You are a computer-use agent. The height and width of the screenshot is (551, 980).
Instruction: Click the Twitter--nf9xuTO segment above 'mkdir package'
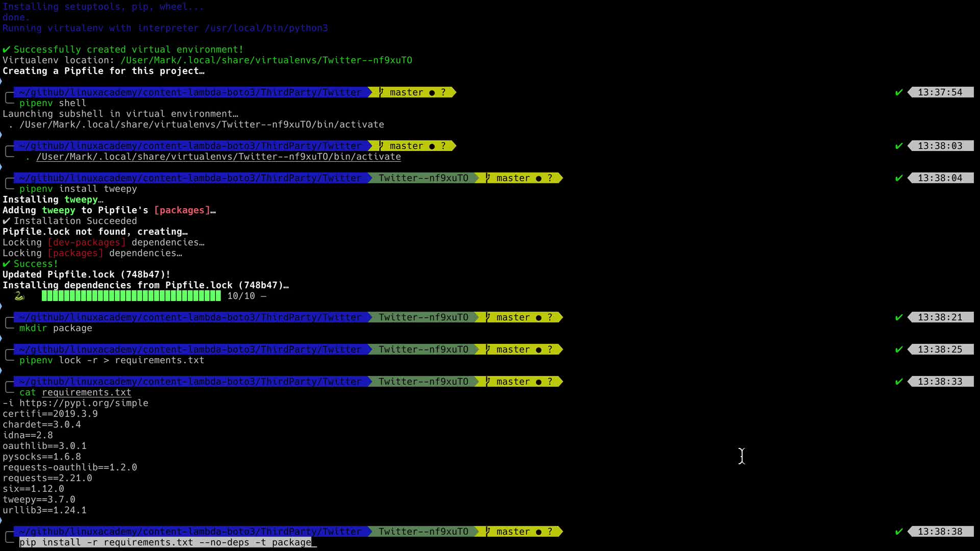tap(423, 317)
